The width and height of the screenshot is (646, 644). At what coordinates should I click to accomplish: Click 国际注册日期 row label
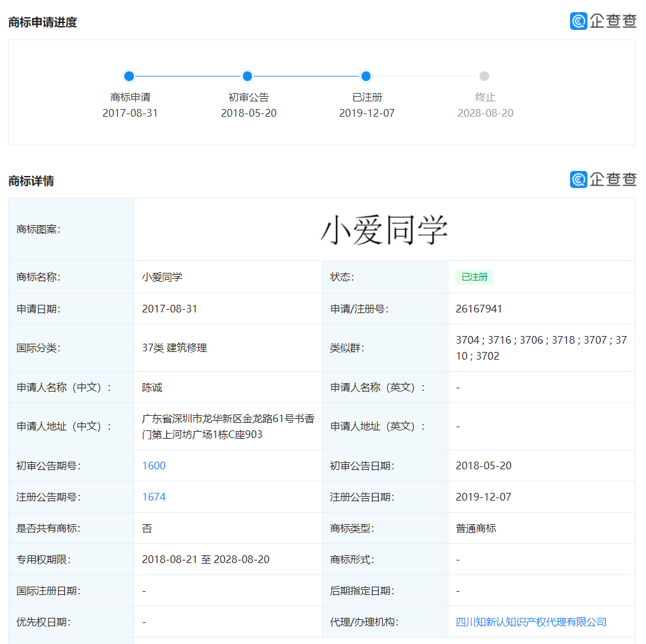pos(48,591)
